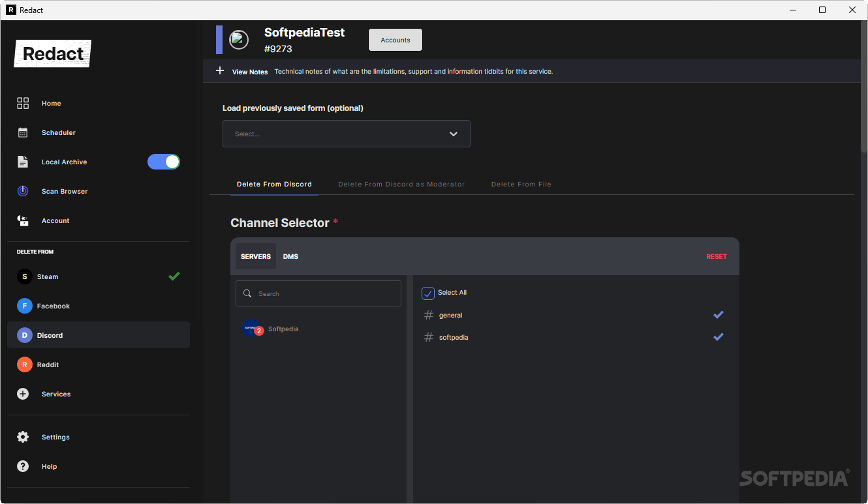868x504 pixels.
Task: Click the magnifier icon in channel search
Action: tap(247, 293)
